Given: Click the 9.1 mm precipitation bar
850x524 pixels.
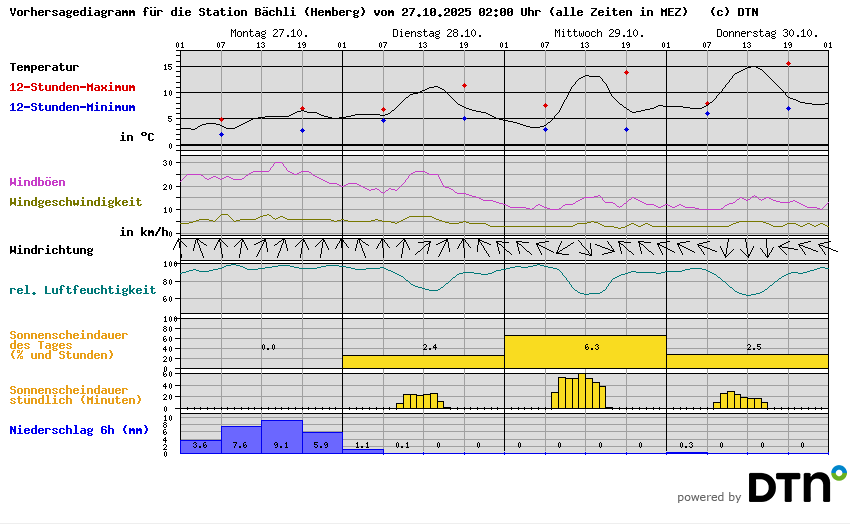Looking at the screenshot, I should [281, 437].
